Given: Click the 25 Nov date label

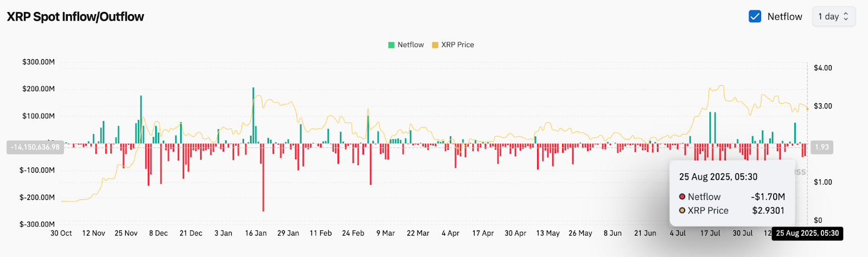Looking at the screenshot, I should pyautogui.click(x=126, y=233).
